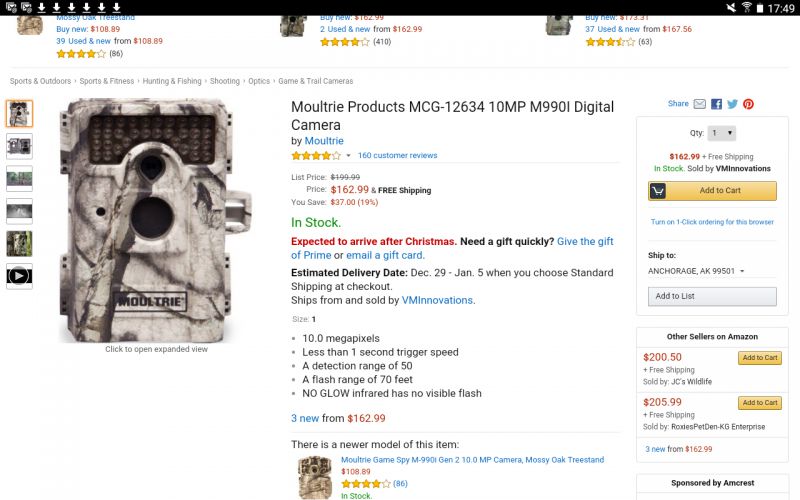
Task: Play the product video thumbnail
Action: point(19,276)
